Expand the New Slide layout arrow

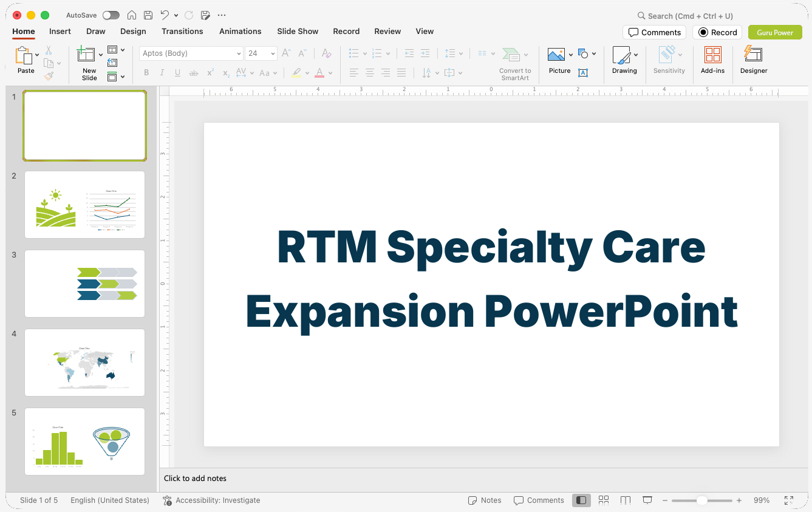tap(101, 55)
